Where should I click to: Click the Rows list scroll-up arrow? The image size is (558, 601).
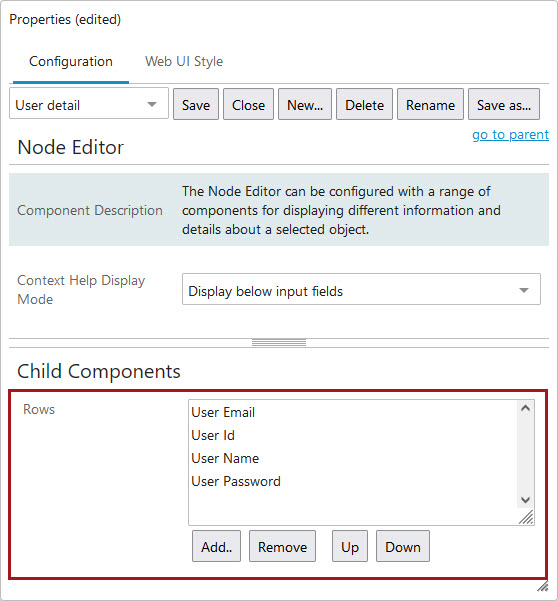tap(525, 408)
